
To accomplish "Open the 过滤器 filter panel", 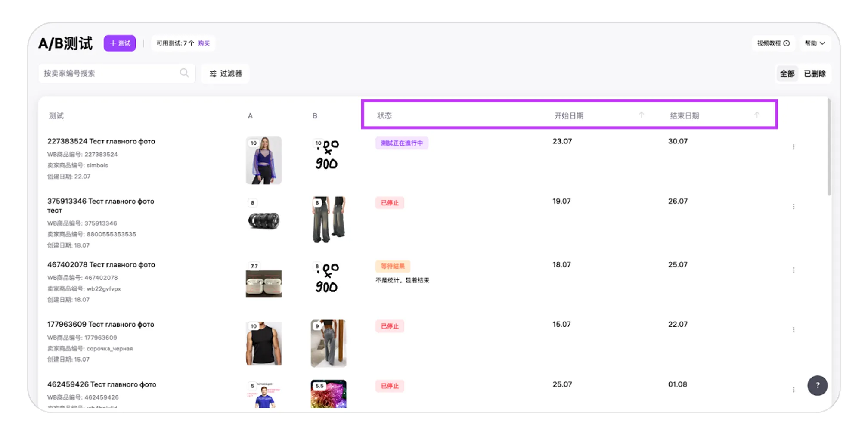I will pyautogui.click(x=226, y=74).
